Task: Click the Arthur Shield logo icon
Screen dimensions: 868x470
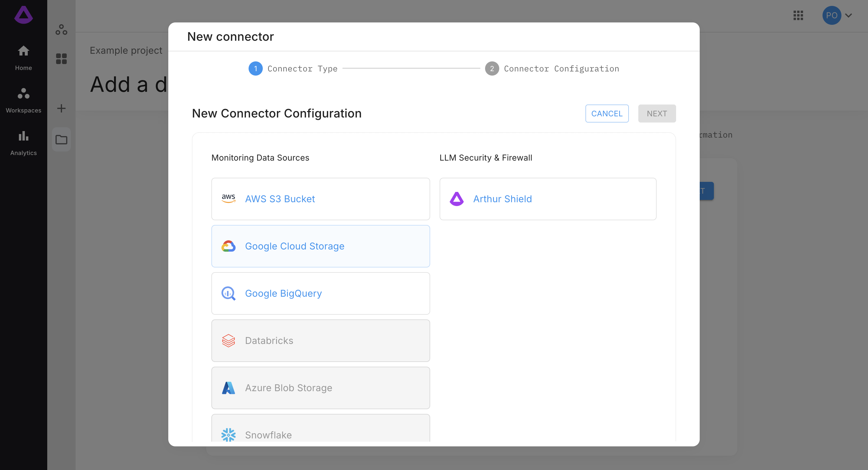Action: point(456,199)
